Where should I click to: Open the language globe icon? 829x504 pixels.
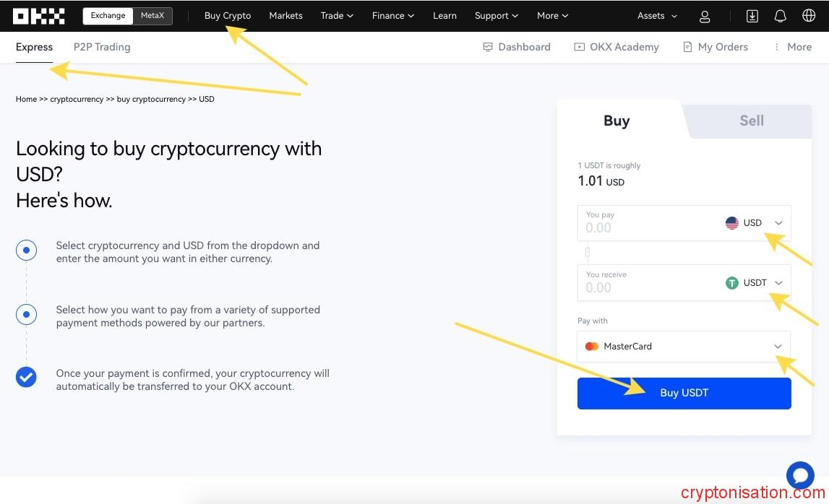point(809,15)
